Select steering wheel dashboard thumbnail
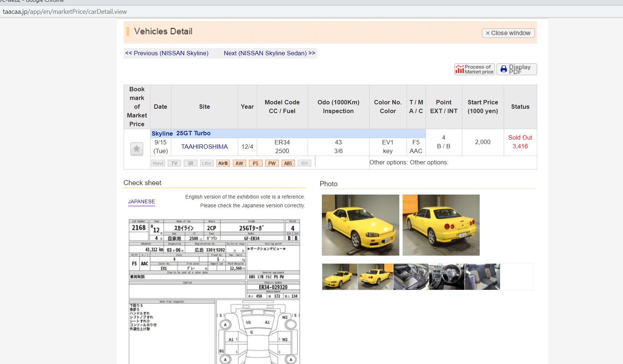Screen dimensions: 623x364 [447, 277]
